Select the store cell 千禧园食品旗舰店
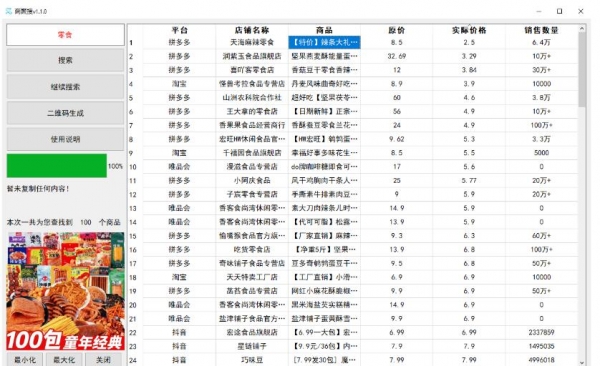 [x=252, y=153]
